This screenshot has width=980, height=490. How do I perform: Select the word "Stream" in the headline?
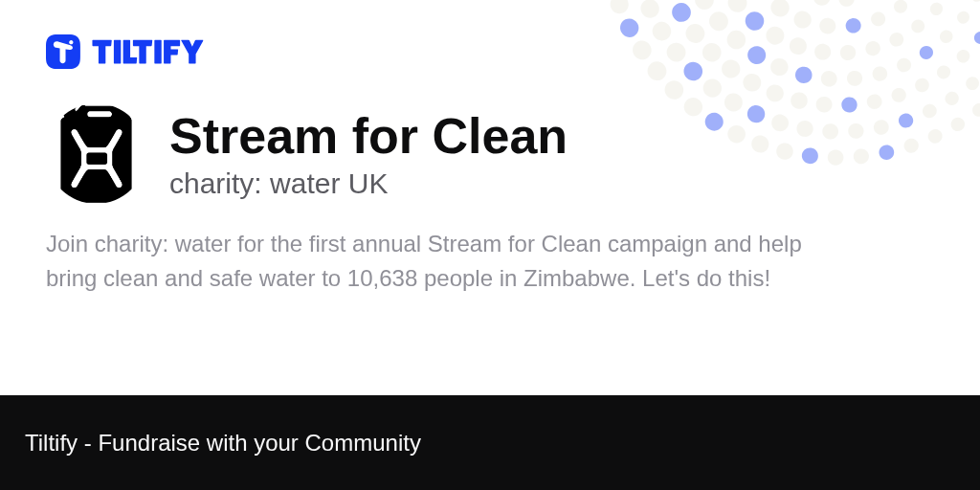tap(253, 136)
